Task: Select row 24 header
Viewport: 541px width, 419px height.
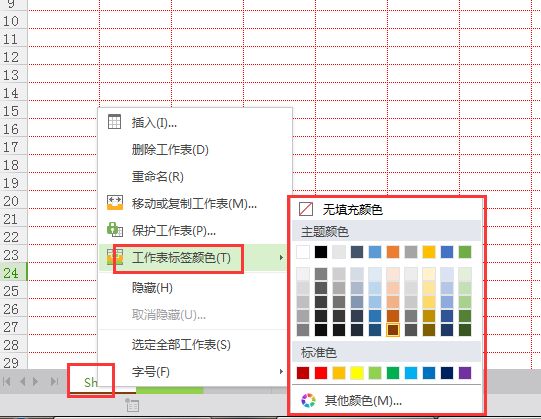Action: click(13, 273)
